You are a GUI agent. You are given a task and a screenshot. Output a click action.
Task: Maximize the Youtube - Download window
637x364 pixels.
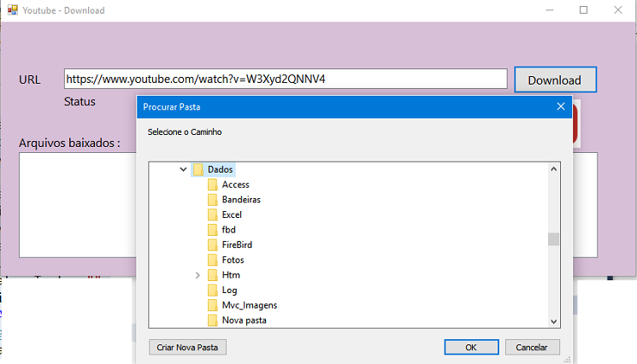pos(583,10)
